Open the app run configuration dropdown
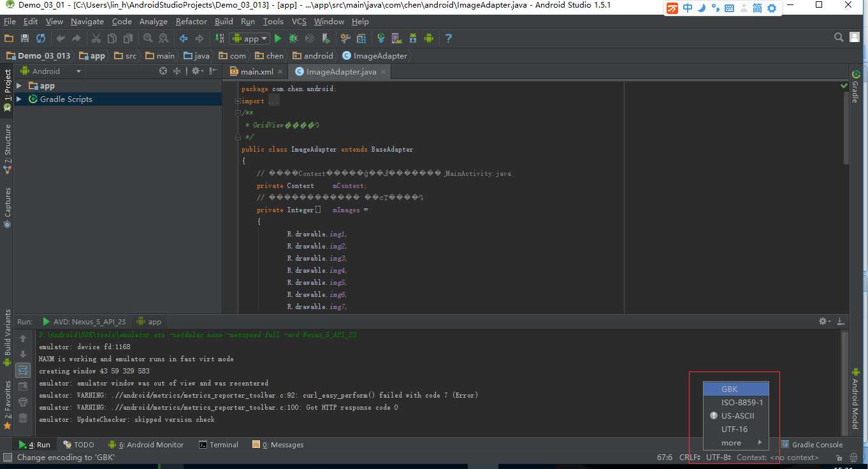 click(x=249, y=38)
